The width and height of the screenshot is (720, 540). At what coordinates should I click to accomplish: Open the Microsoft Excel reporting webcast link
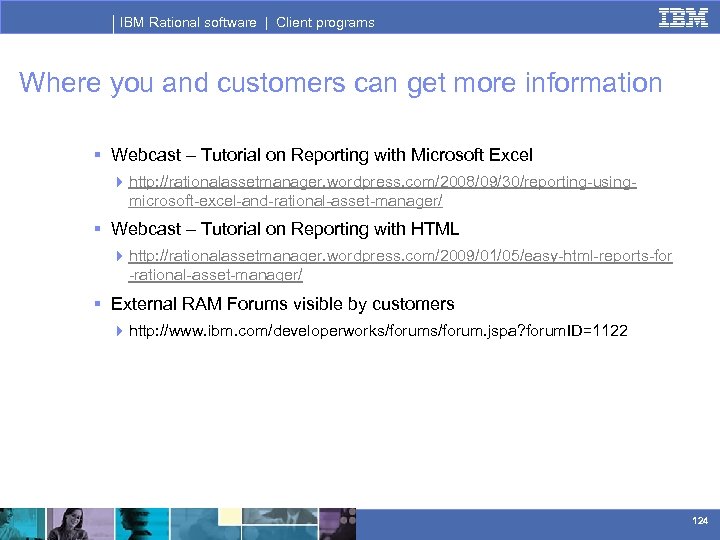382,191
